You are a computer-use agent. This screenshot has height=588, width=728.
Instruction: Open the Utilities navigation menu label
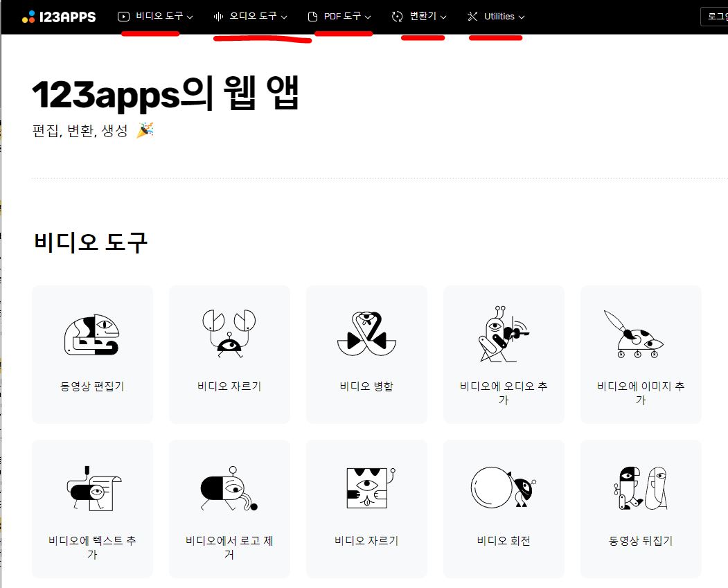pyautogui.click(x=499, y=17)
